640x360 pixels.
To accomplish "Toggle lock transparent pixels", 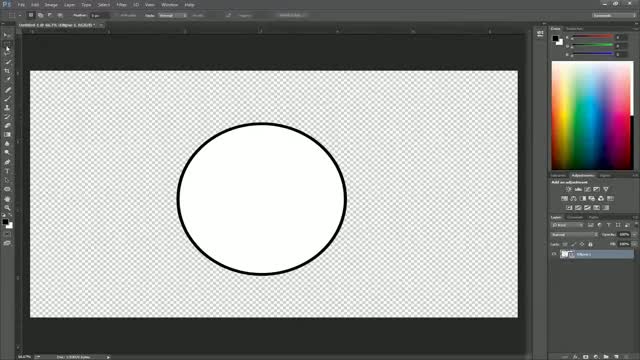I will [565, 244].
